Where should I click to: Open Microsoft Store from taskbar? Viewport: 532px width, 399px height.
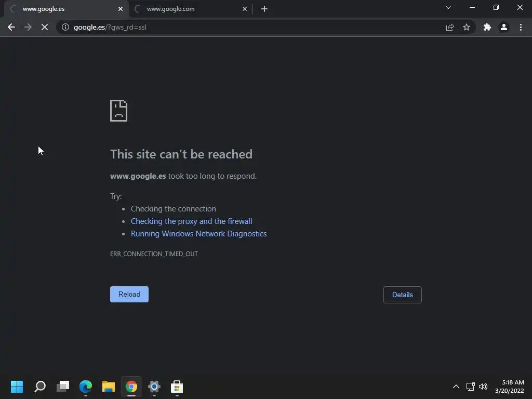(177, 387)
